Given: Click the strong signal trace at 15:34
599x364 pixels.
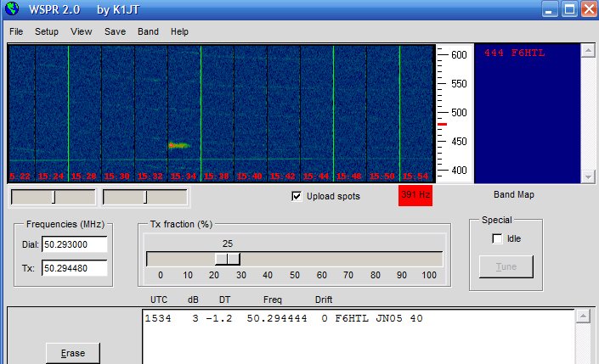Looking at the screenshot, I should [x=178, y=145].
